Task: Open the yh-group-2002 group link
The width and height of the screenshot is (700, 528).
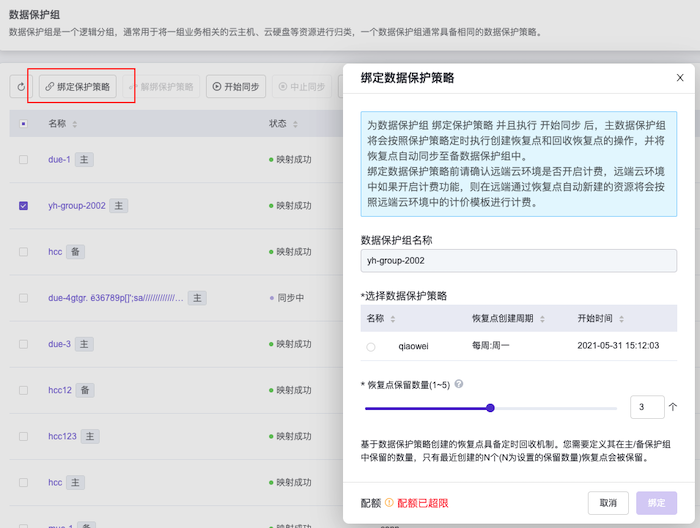Action: tap(76, 205)
